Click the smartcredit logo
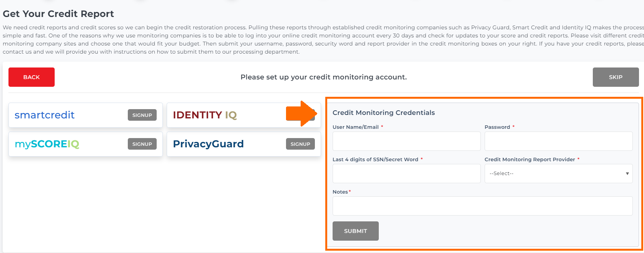 pos(44,115)
